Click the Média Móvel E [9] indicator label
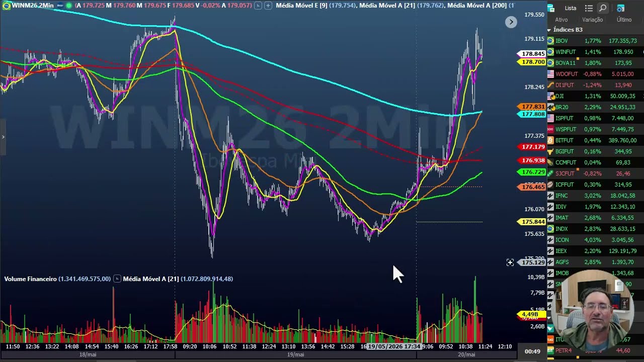The height and width of the screenshot is (362, 644). pos(301,6)
